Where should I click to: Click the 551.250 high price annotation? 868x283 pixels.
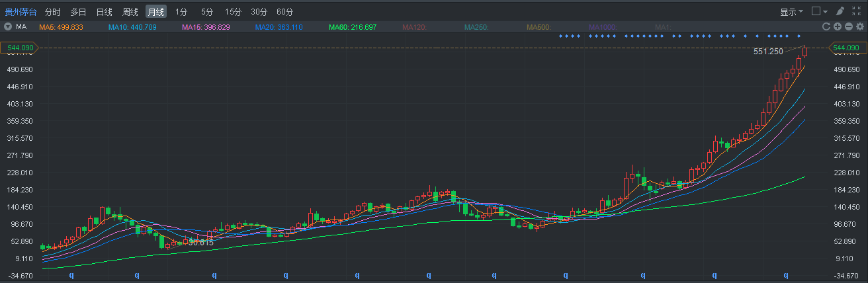coord(768,52)
